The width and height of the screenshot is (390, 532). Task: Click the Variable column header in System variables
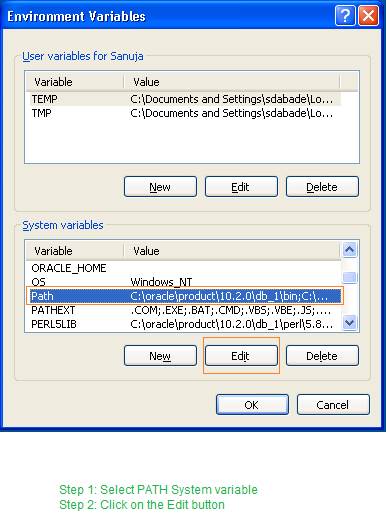pos(75,251)
